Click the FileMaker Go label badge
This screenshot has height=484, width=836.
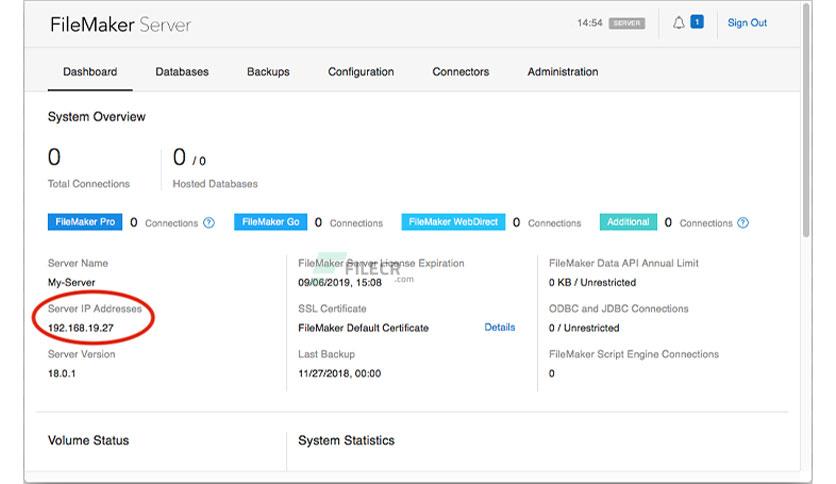[270, 222]
